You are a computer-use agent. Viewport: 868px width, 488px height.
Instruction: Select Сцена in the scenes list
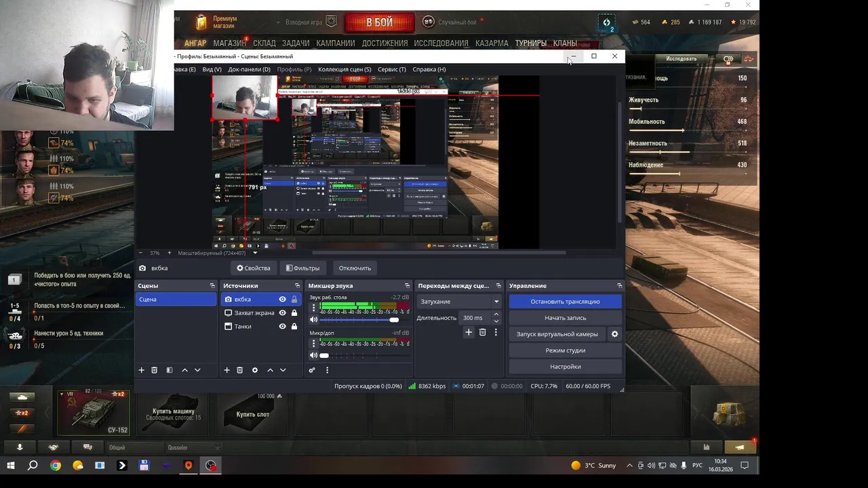[176, 299]
